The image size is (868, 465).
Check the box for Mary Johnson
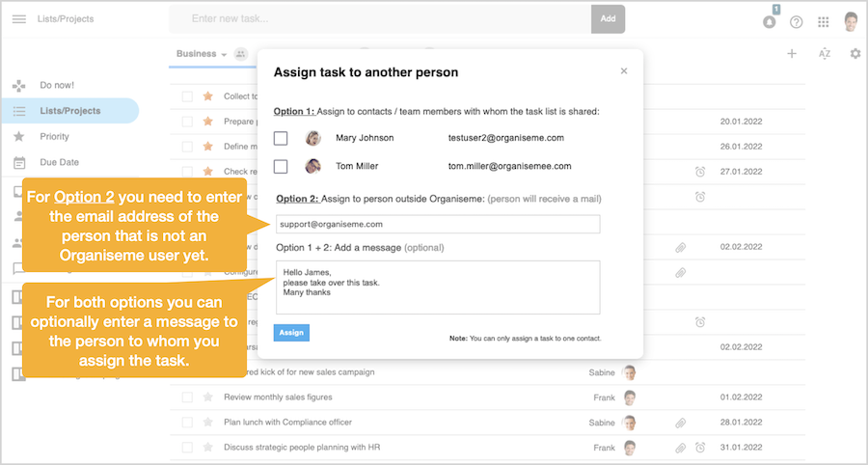point(281,138)
